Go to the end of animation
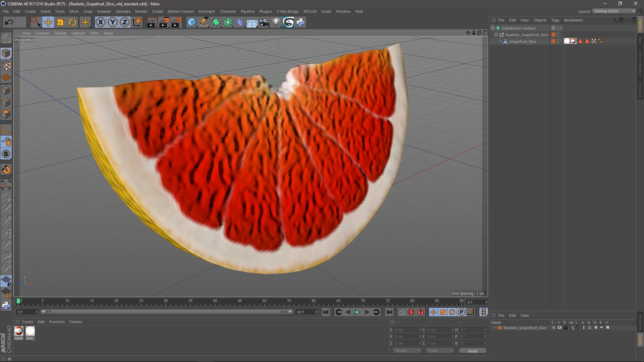Viewport: 644px width, 362px height. [389, 312]
